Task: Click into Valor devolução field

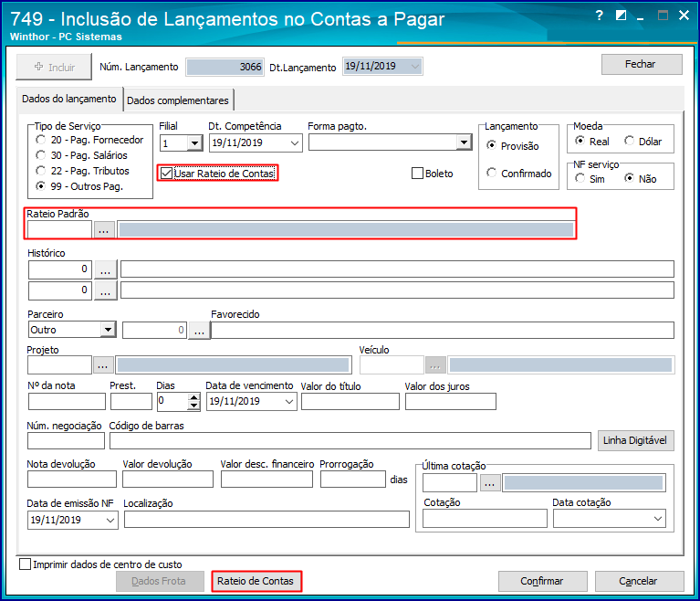Action: coord(168,479)
